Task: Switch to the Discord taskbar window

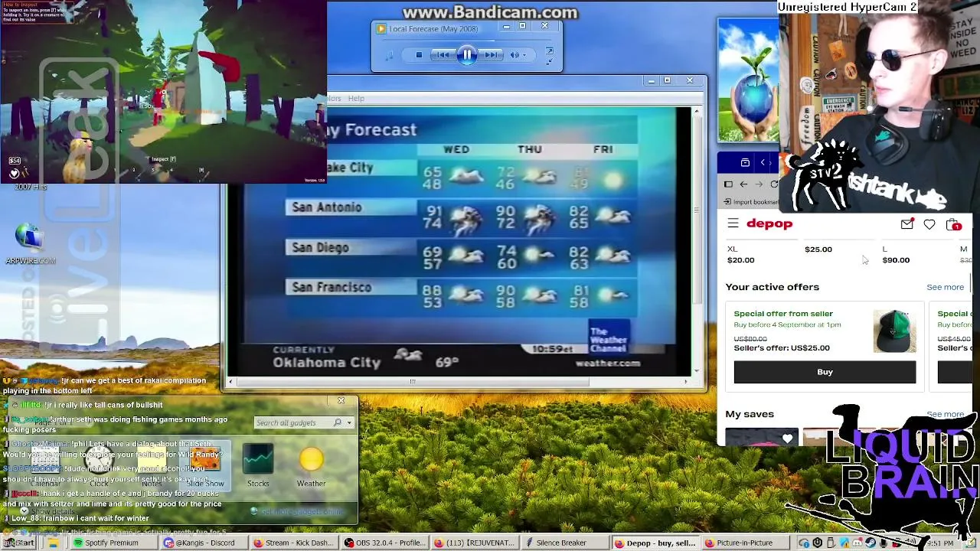Action: click(204, 543)
